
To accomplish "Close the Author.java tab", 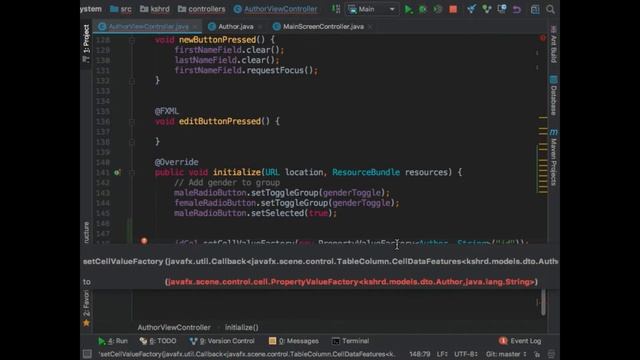I will point(260,27).
